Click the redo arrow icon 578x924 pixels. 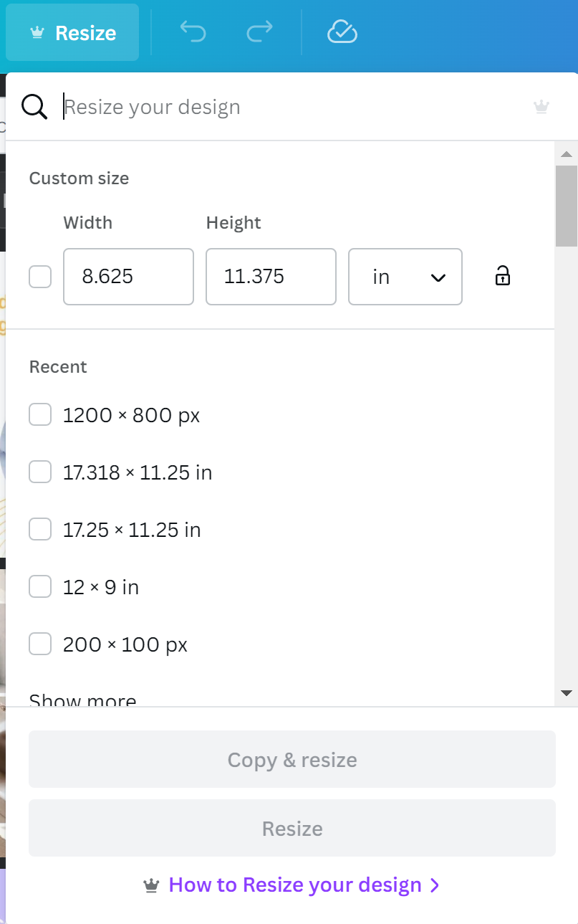259,32
